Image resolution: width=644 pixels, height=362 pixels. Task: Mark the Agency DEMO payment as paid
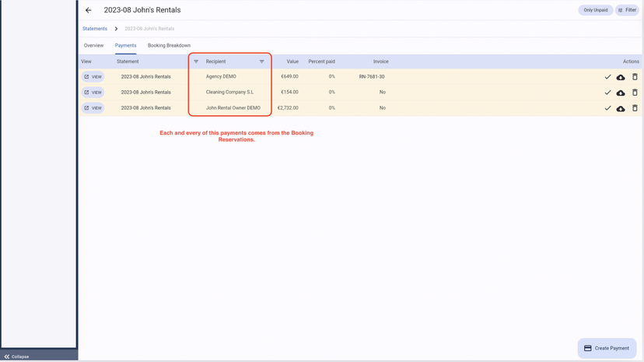pyautogui.click(x=607, y=77)
